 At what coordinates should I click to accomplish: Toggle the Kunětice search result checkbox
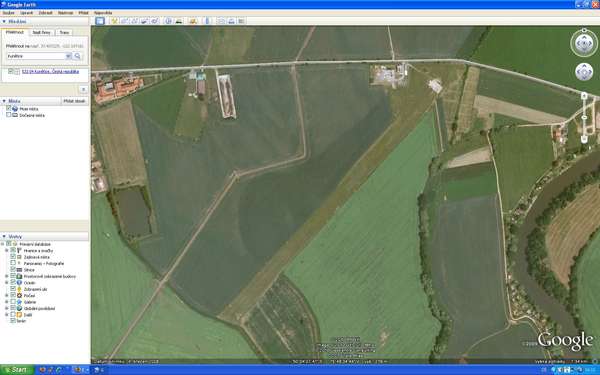(x=11, y=72)
